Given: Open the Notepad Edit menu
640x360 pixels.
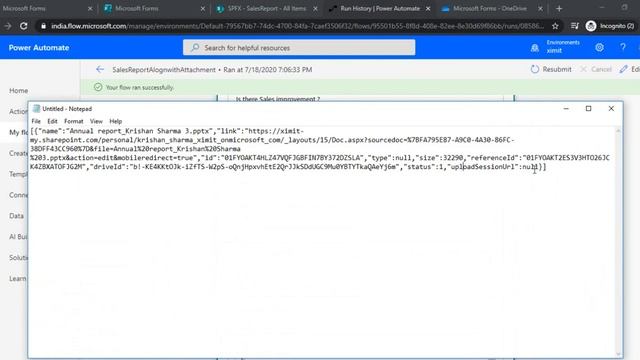Looking at the screenshot, I should (52, 121).
